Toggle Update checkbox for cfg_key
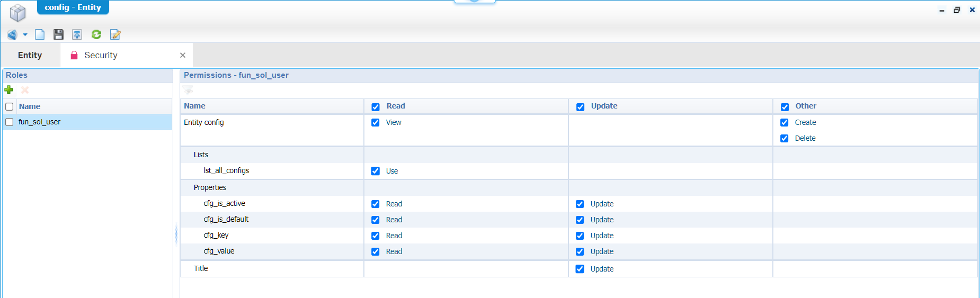980x298 pixels. click(x=580, y=236)
